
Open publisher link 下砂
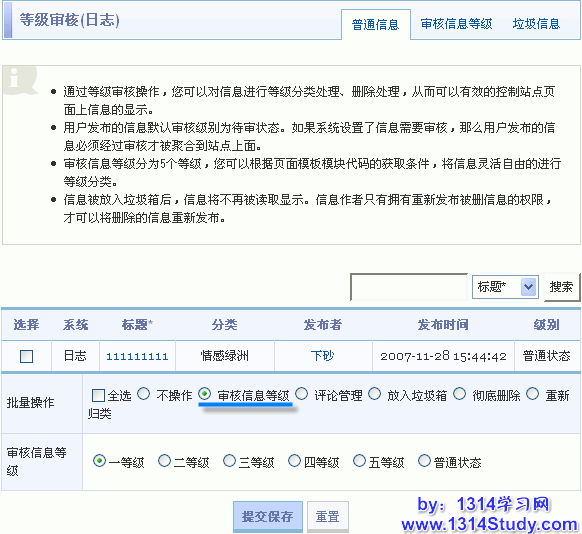pyautogui.click(x=322, y=356)
